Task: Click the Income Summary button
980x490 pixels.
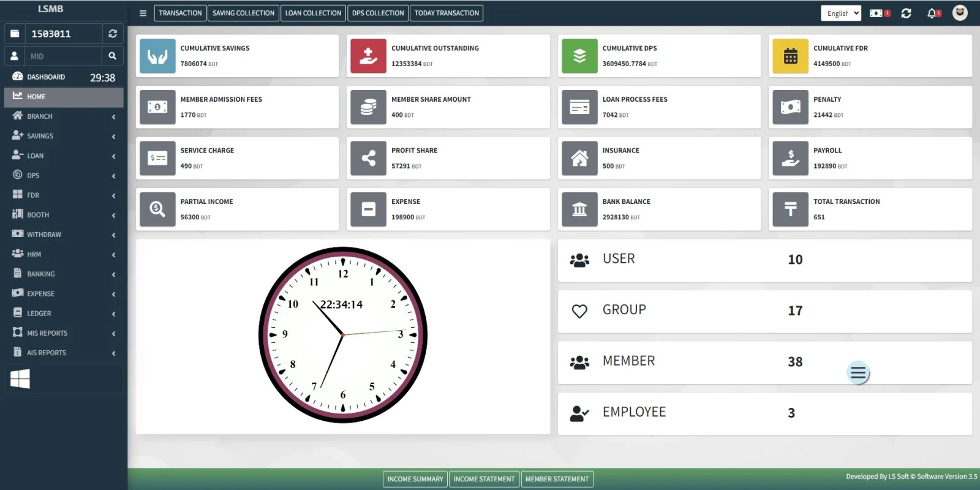Action: tap(415, 479)
